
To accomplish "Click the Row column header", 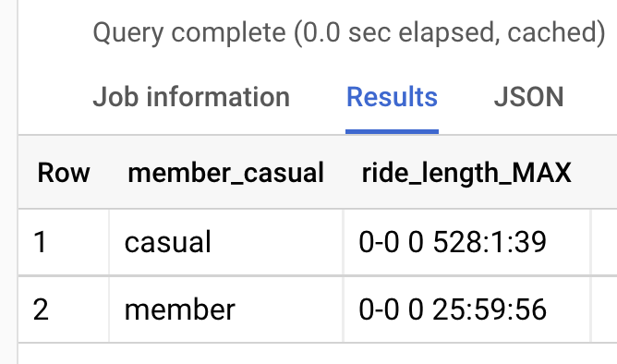I will 64,173.
